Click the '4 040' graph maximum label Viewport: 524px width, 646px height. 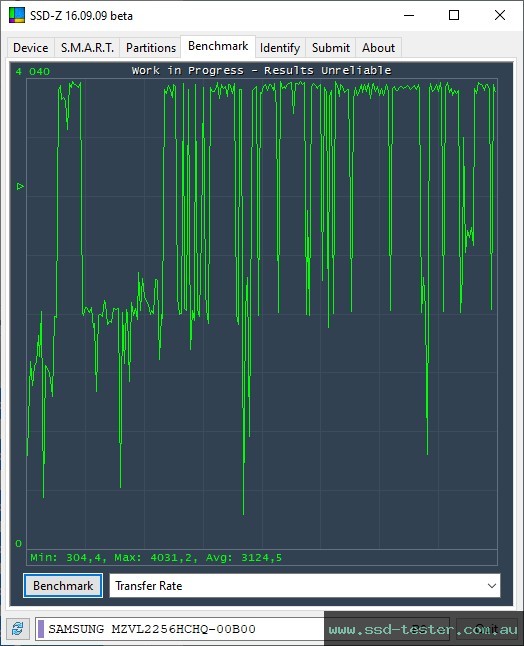[33, 72]
